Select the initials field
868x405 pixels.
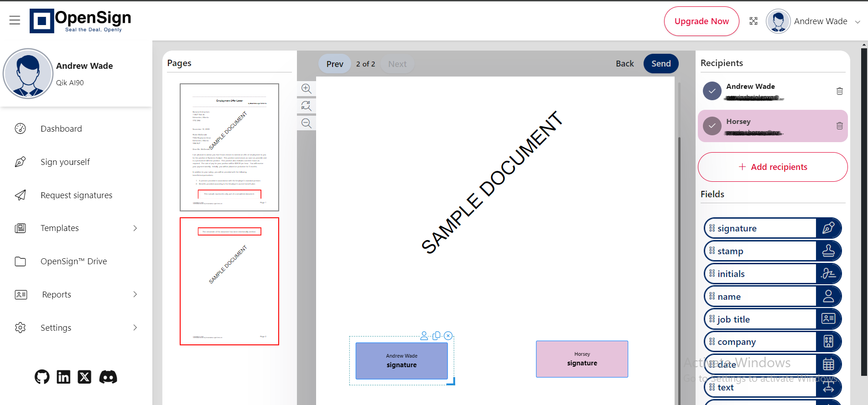(x=773, y=274)
